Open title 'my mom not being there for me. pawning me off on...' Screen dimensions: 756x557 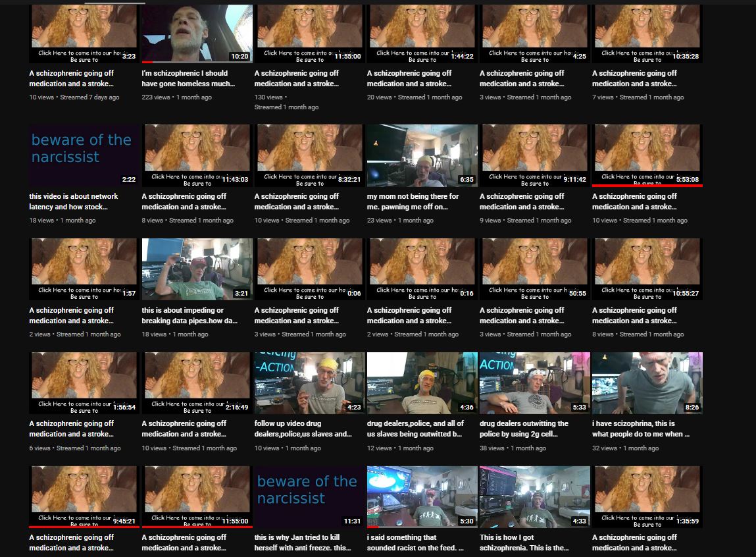[x=413, y=201]
